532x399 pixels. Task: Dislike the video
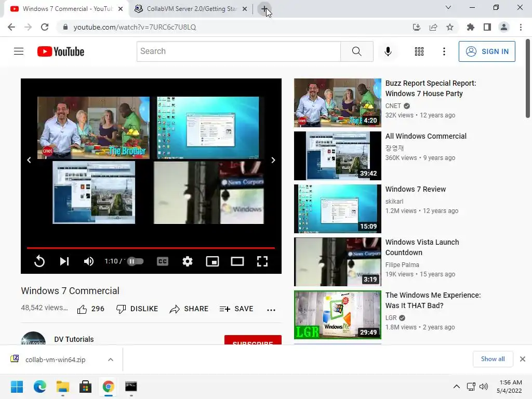(x=137, y=309)
